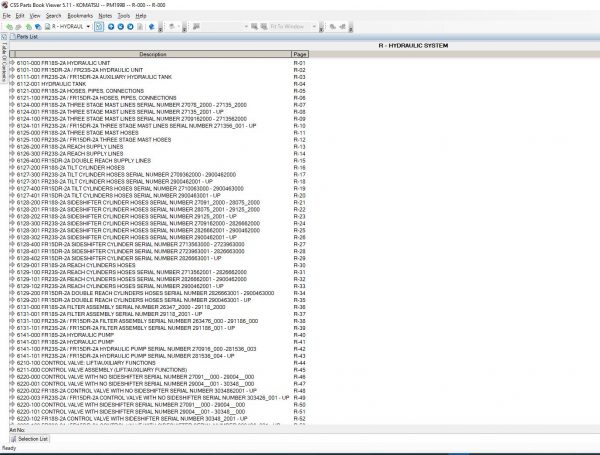Image resolution: width=600 pixels, height=455 pixels.
Task: Click the zoom in magnifier icon
Action: click(254, 27)
